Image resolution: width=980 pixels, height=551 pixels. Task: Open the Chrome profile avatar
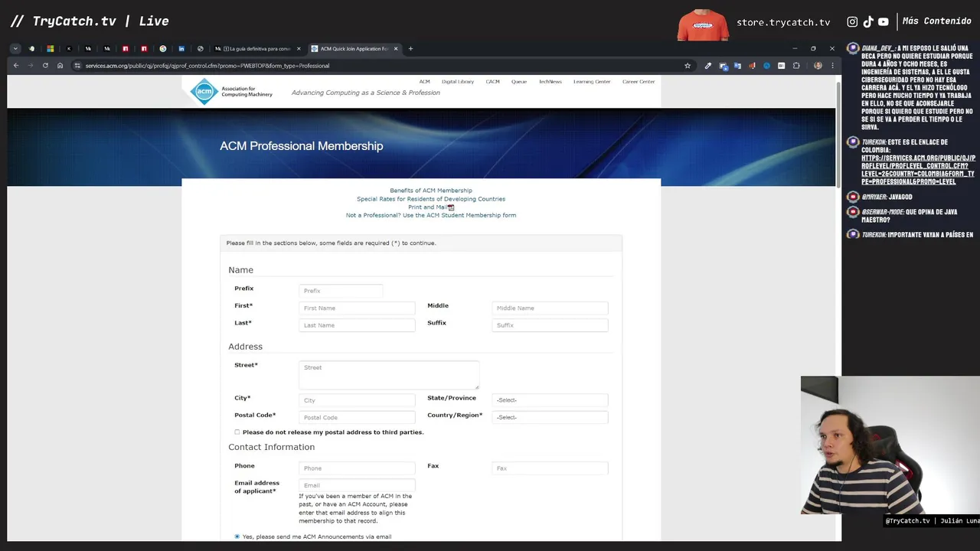(x=818, y=66)
